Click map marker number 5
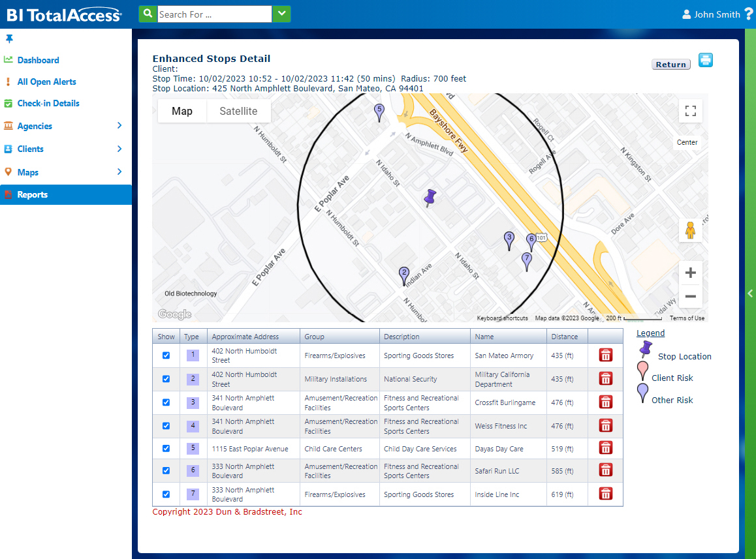756x559 pixels. click(379, 112)
